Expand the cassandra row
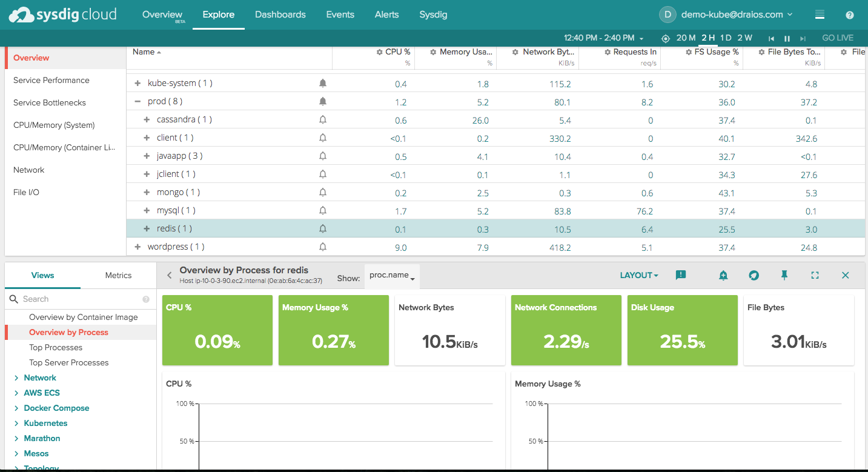This screenshot has width=868, height=472. pyautogui.click(x=147, y=119)
